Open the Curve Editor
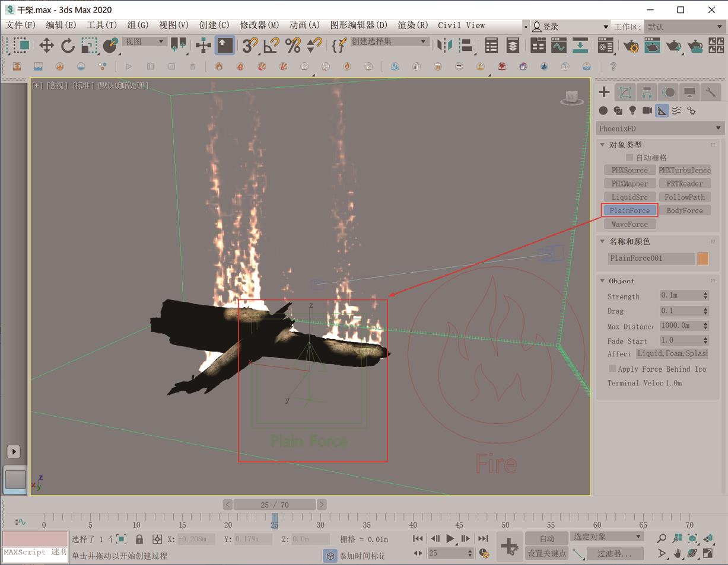The height and width of the screenshot is (565, 728). click(558, 46)
